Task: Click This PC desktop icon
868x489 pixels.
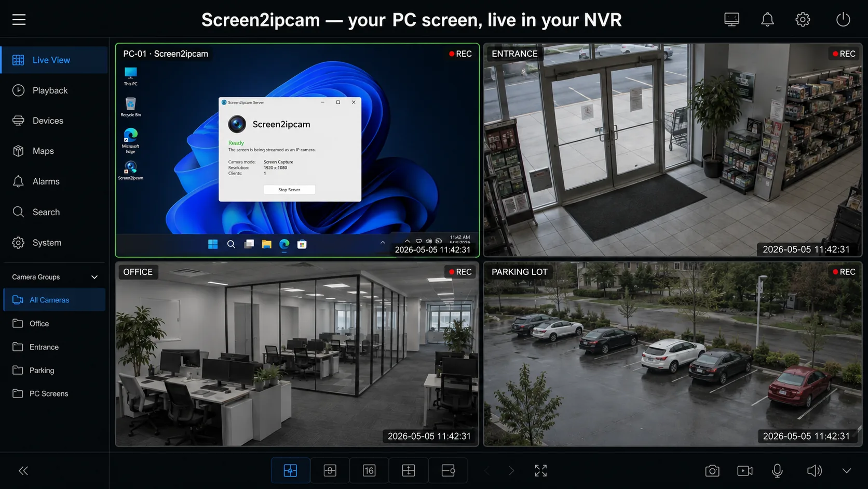Action: click(x=130, y=76)
